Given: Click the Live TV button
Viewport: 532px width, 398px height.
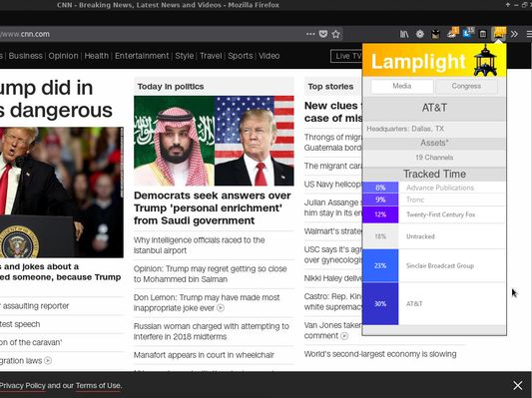Looking at the screenshot, I should coord(346,56).
